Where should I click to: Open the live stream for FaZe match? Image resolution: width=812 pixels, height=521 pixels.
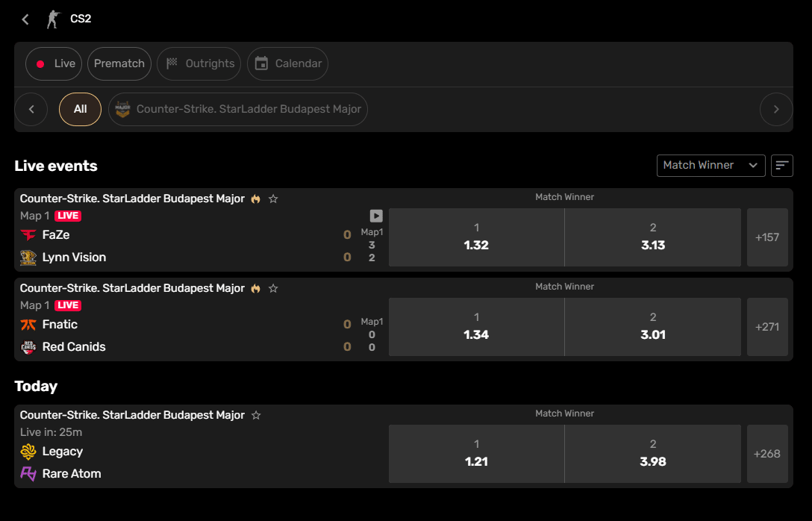tap(375, 215)
